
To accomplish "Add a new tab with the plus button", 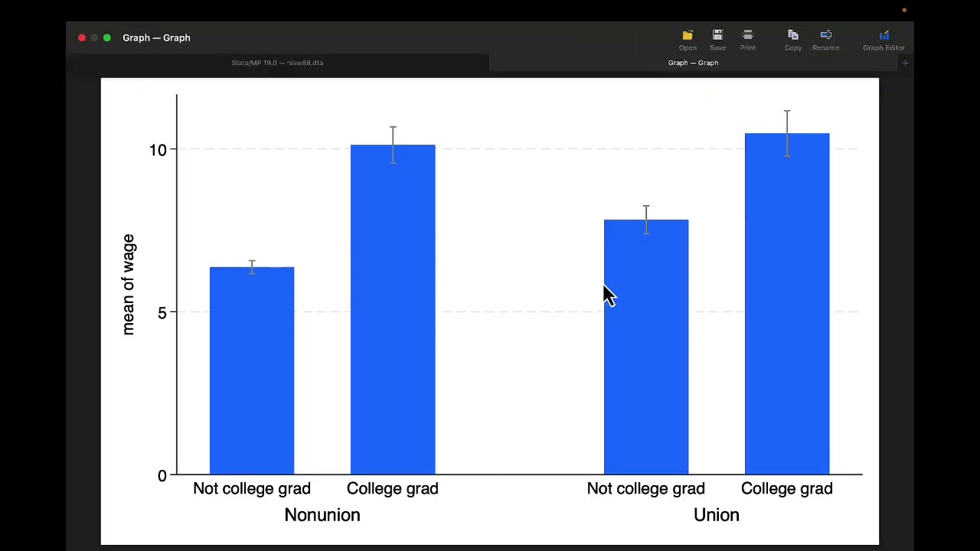I will click(905, 63).
